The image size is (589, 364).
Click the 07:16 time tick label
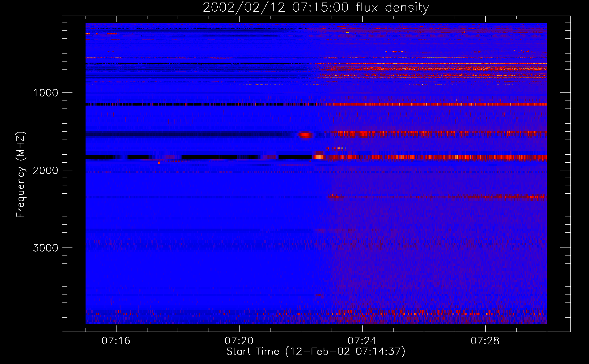coord(116,341)
